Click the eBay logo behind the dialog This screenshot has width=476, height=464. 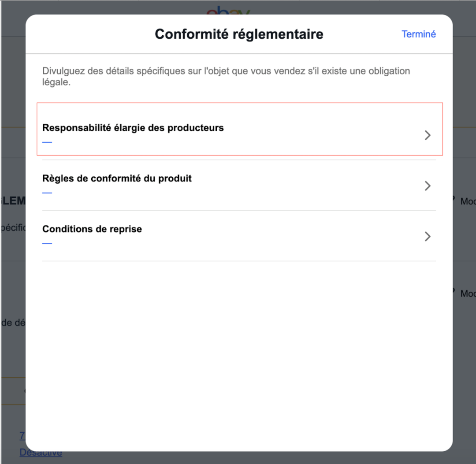228,10
